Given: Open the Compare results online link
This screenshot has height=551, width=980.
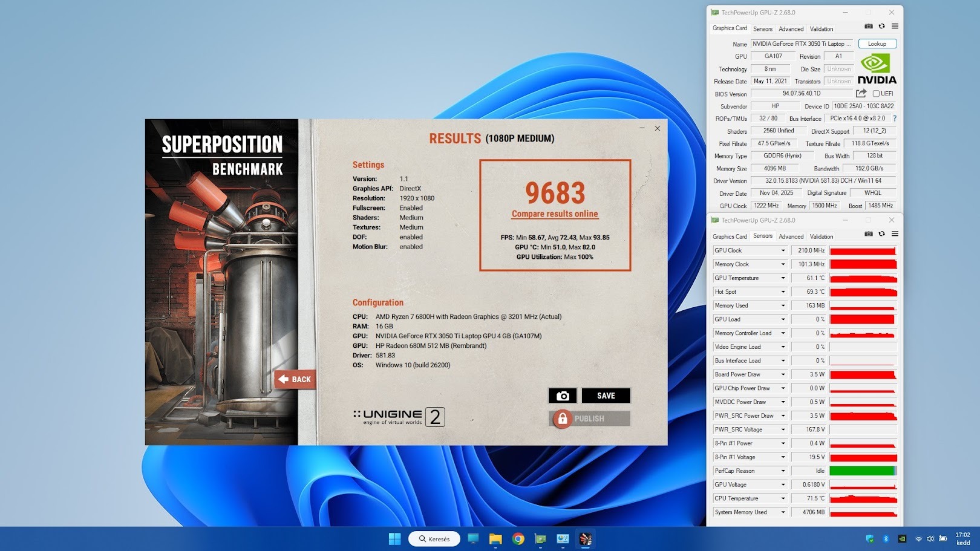Looking at the screenshot, I should click(x=555, y=214).
